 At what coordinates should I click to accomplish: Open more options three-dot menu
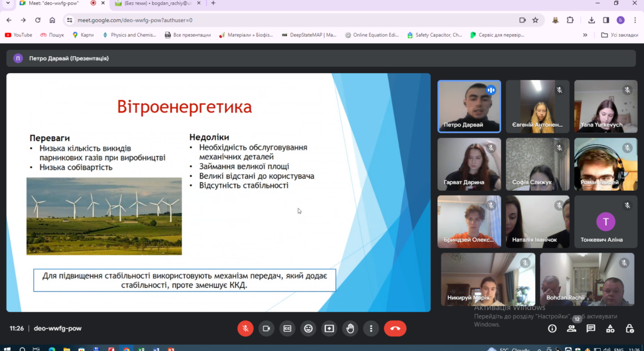tap(371, 329)
